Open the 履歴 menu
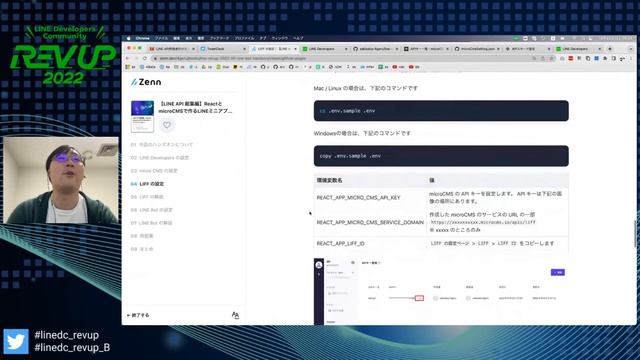 point(201,38)
